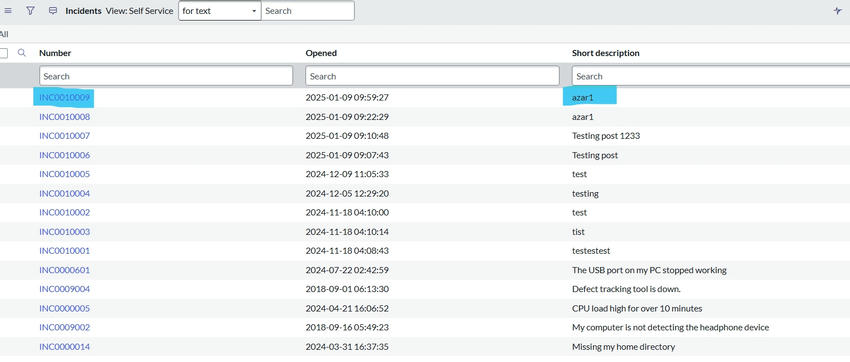The width and height of the screenshot is (850, 362).
Task: Open incident INC0010009
Action: click(x=65, y=98)
